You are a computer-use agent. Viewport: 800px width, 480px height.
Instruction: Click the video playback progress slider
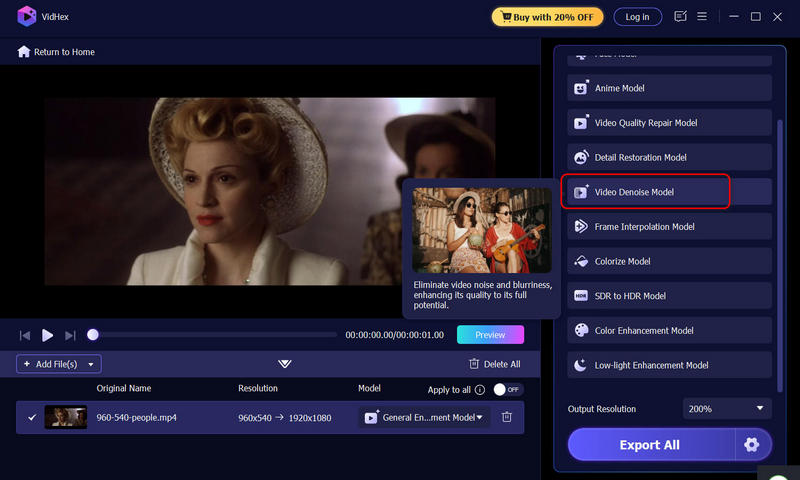(x=215, y=335)
